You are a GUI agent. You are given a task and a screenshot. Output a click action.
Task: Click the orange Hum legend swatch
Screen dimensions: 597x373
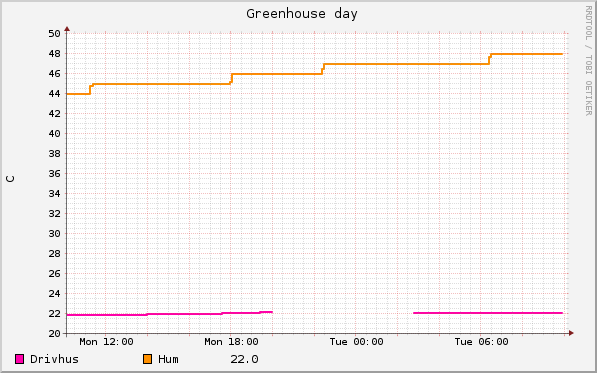[147, 359]
